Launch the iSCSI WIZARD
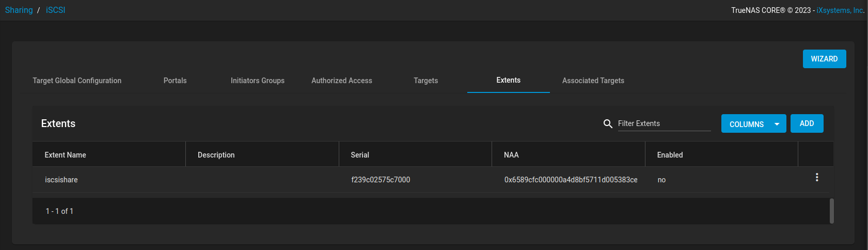Image resolution: width=868 pixels, height=250 pixels. click(824, 59)
